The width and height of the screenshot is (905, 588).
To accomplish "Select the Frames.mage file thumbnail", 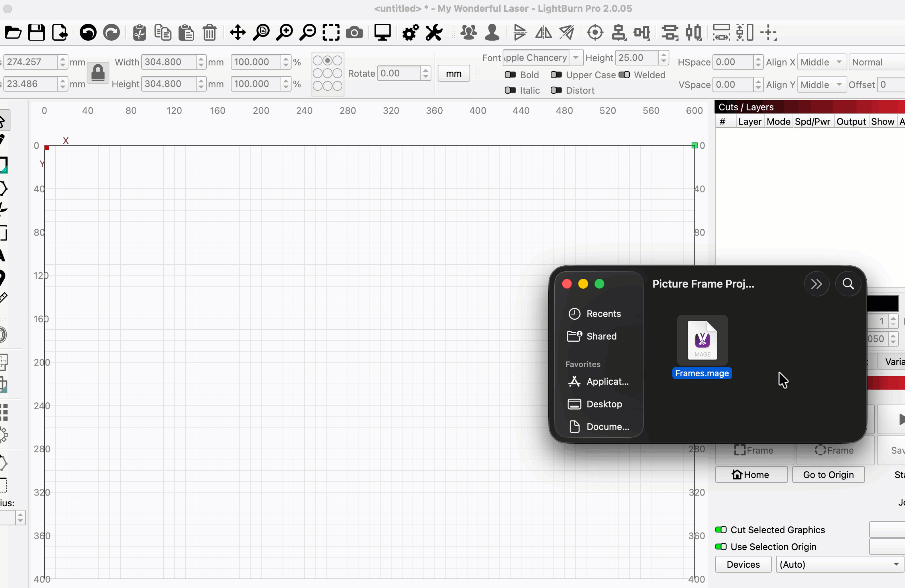I will pos(702,340).
